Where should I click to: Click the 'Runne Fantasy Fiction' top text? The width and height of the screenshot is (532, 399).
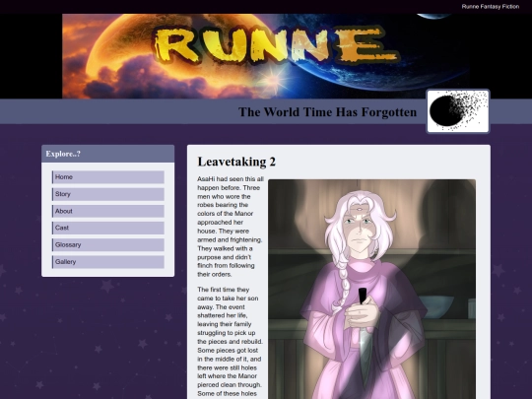(491, 7)
